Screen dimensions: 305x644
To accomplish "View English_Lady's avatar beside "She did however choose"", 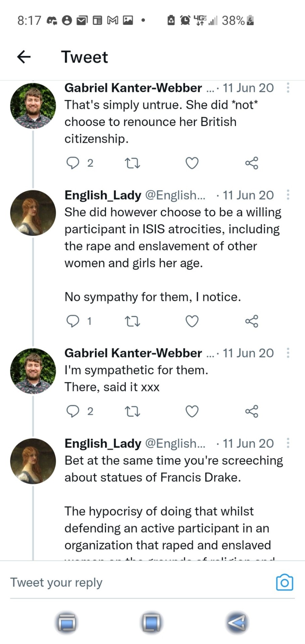I will [x=33, y=213].
